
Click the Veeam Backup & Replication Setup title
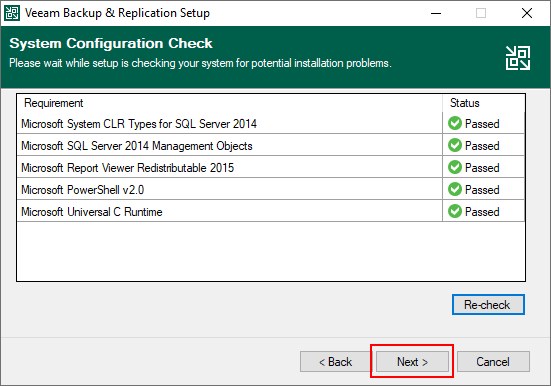tap(117, 13)
